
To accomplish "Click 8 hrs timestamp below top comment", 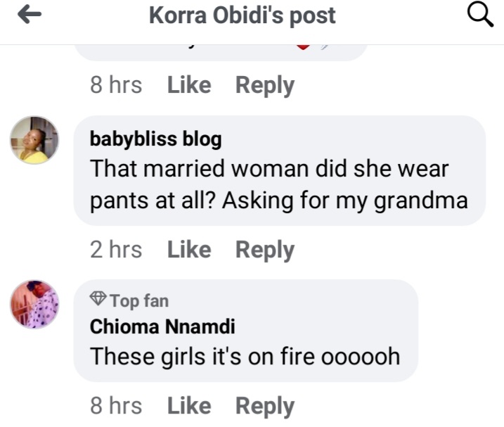I will click(x=116, y=85).
